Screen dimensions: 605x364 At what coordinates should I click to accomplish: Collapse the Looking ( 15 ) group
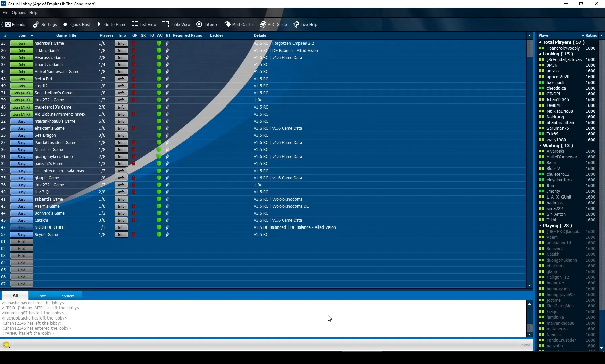point(540,54)
